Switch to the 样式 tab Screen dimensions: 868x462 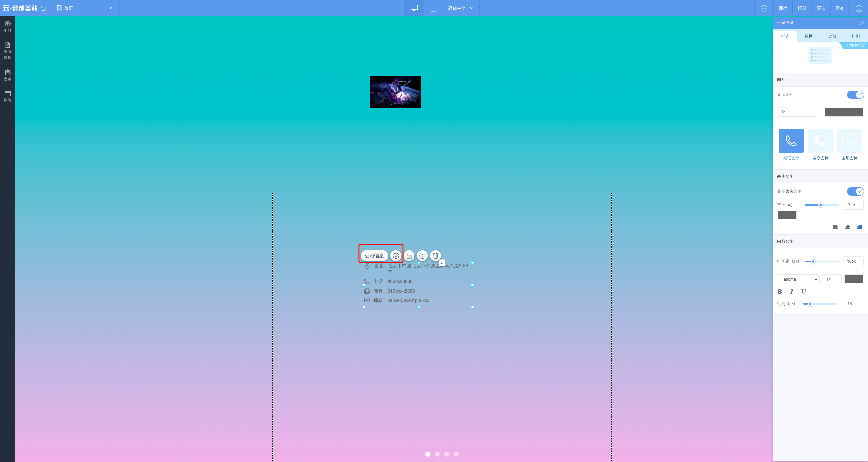(785, 36)
